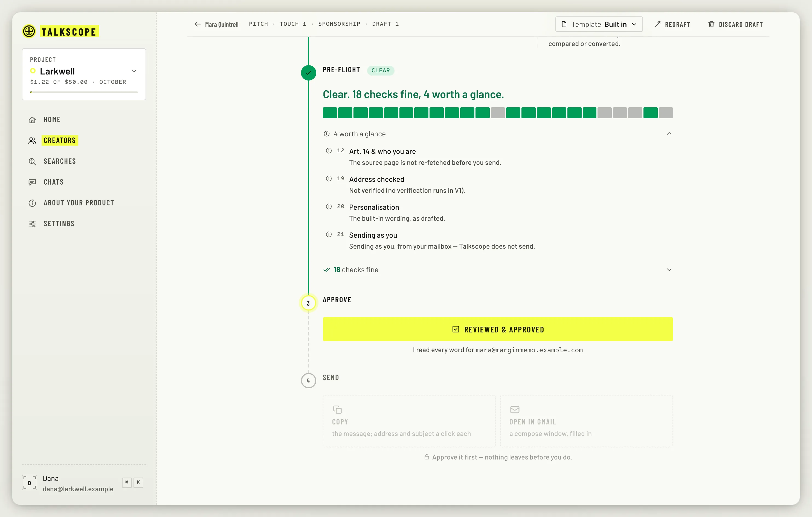812x517 pixels.
Task: Click the first green check segment
Action: point(330,113)
